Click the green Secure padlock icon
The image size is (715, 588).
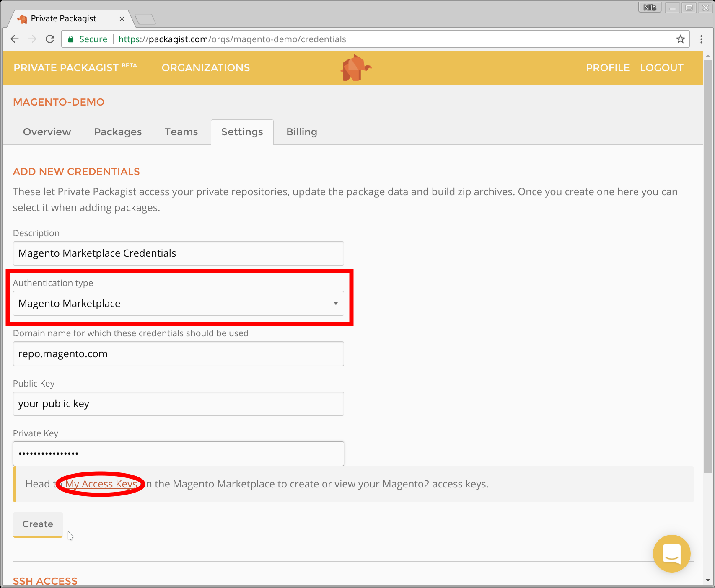click(71, 39)
